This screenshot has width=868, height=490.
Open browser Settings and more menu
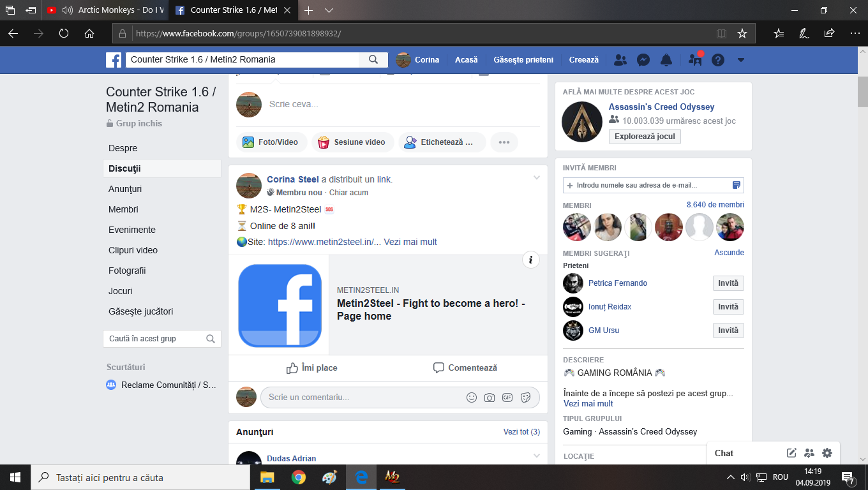(x=855, y=34)
